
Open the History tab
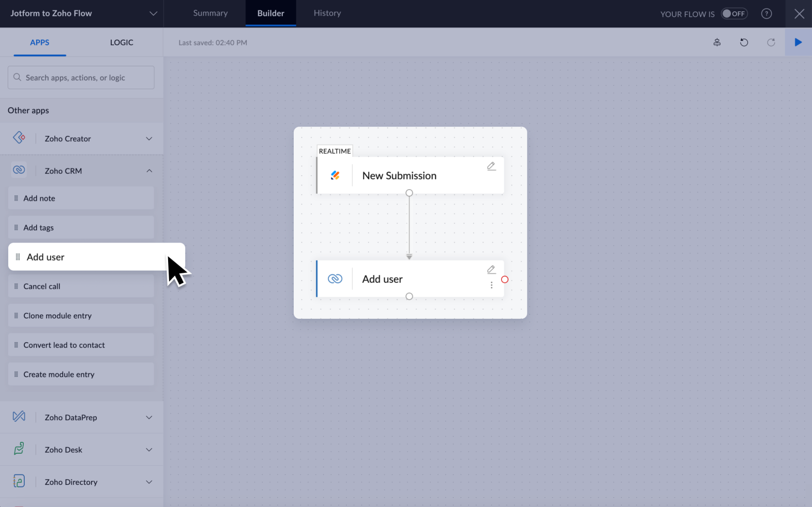[x=327, y=13]
